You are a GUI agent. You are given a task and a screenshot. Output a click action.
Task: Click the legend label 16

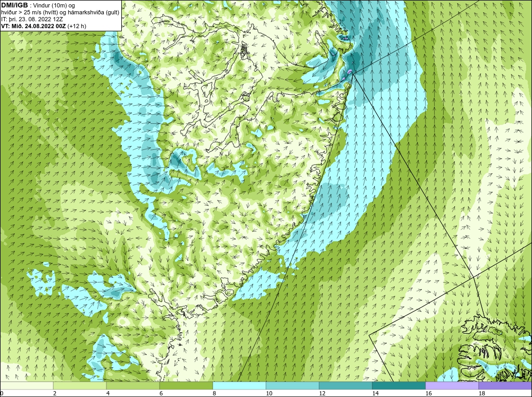[x=428, y=393]
